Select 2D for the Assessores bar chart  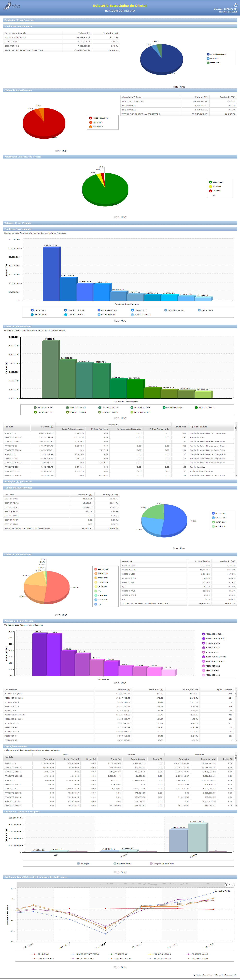tap(115, 683)
